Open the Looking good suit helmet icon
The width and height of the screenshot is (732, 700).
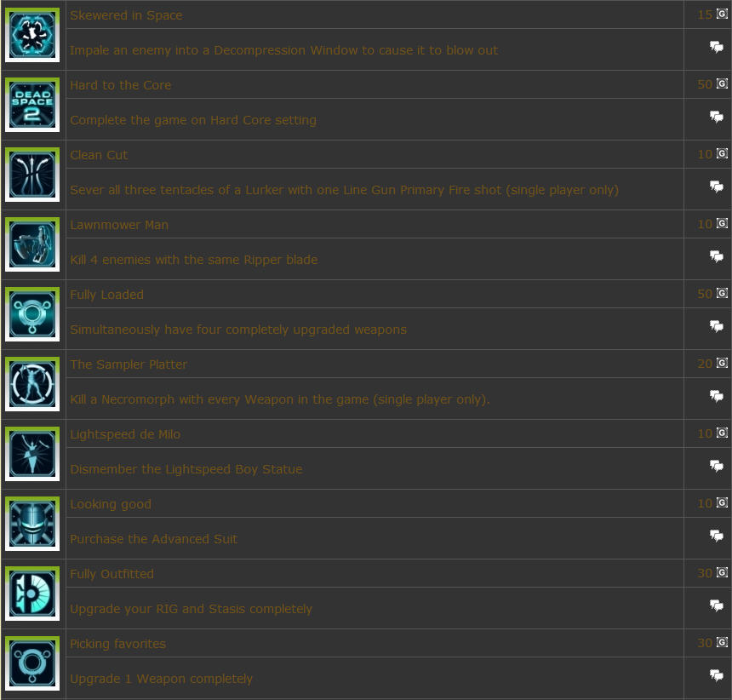pos(32,524)
